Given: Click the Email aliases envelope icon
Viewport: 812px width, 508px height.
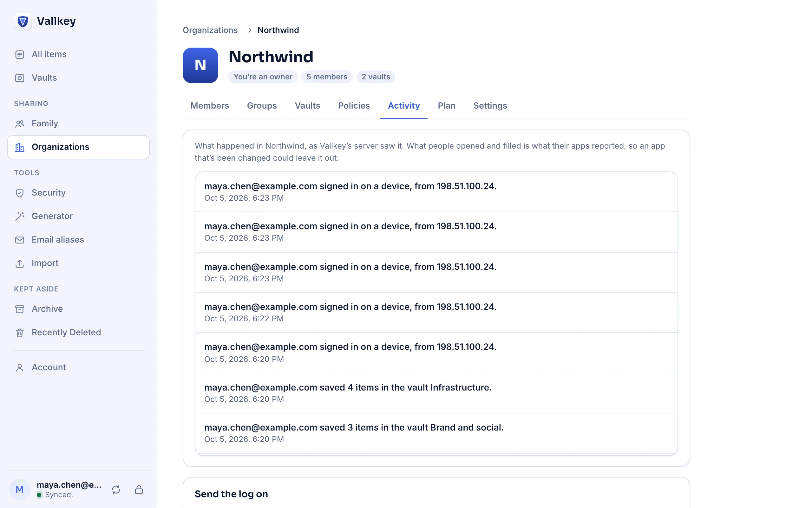Looking at the screenshot, I should tap(20, 240).
